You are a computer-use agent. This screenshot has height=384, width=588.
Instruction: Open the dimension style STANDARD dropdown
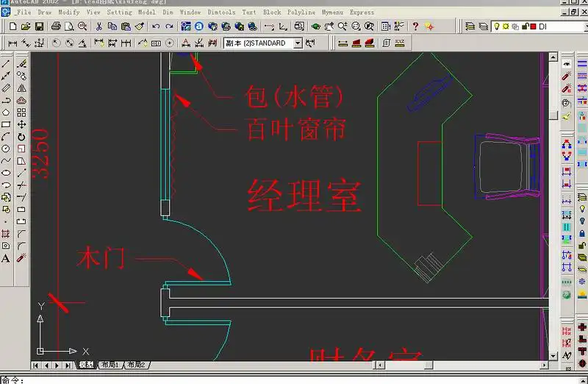coord(298,43)
